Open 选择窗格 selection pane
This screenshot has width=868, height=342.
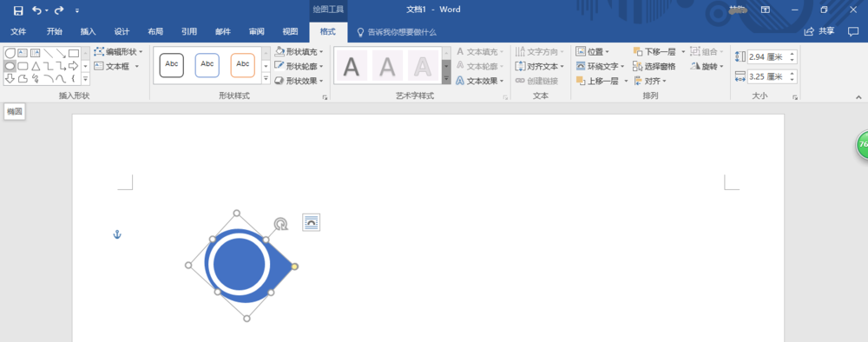654,66
